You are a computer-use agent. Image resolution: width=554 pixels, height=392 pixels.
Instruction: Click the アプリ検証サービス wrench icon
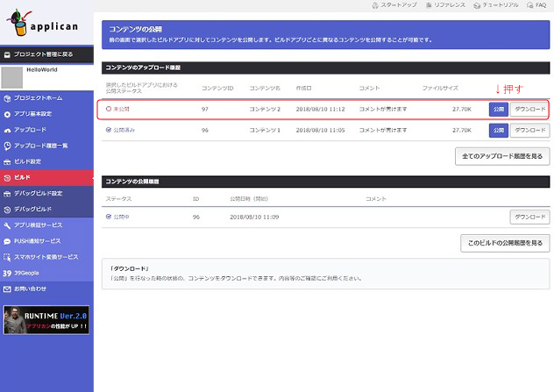point(7,225)
